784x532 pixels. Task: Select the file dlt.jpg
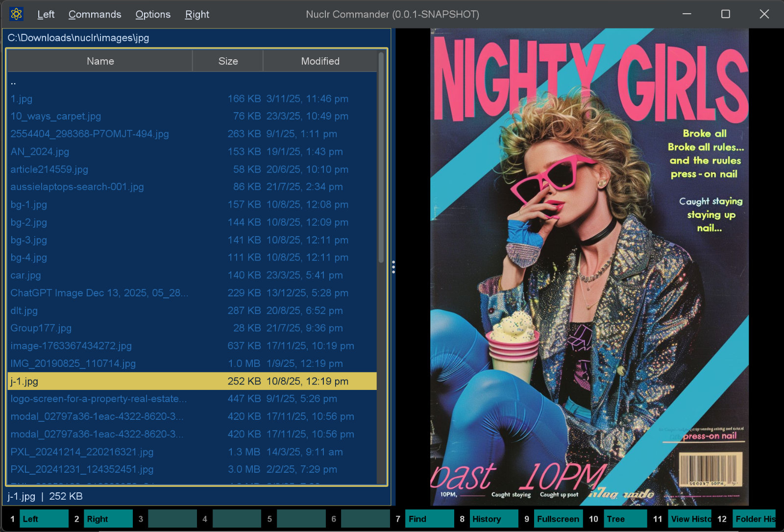pyautogui.click(x=192, y=311)
